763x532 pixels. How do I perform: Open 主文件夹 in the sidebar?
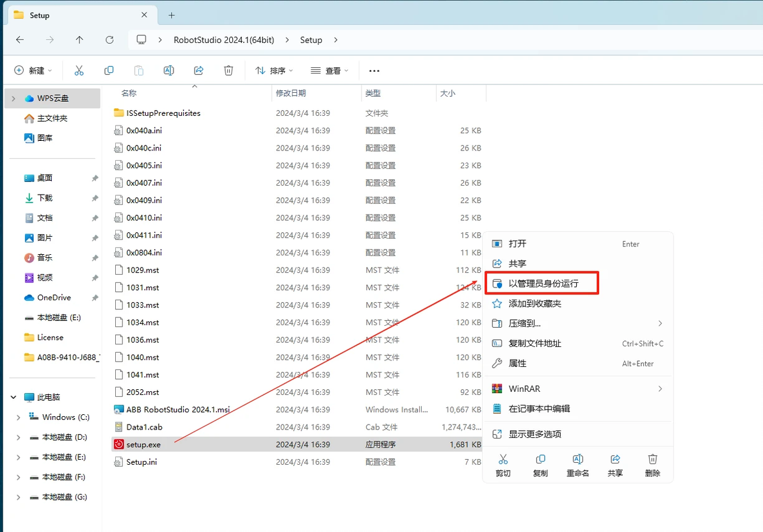click(52, 118)
